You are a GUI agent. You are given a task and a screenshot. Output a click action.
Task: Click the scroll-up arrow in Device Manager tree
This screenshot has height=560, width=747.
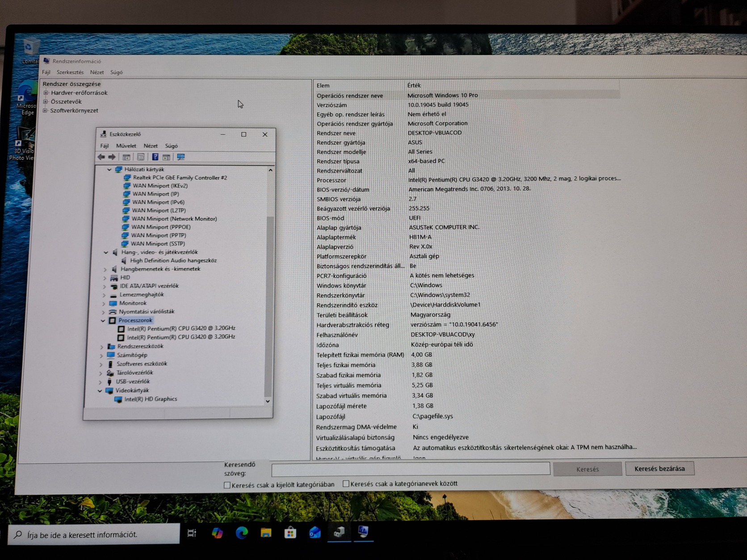pyautogui.click(x=270, y=170)
